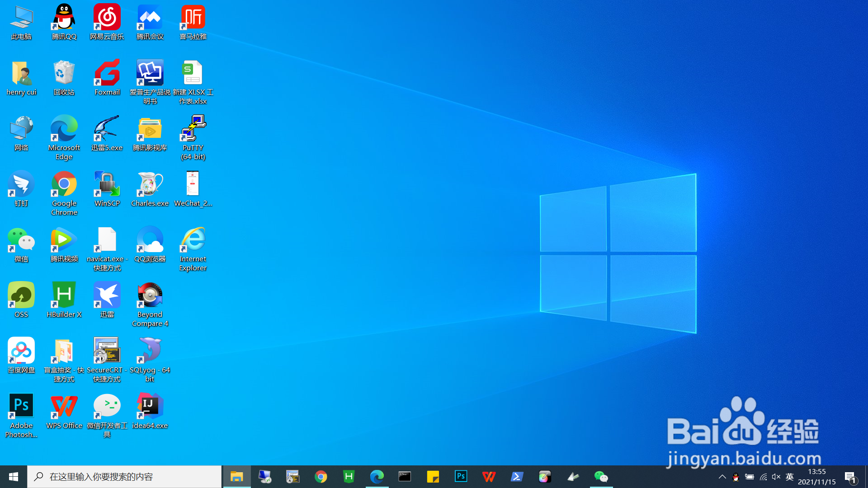The height and width of the screenshot is (488, 868).
Task: Select the Beyond Compare 4 shortcut
Action: click(x=150, y=305)
